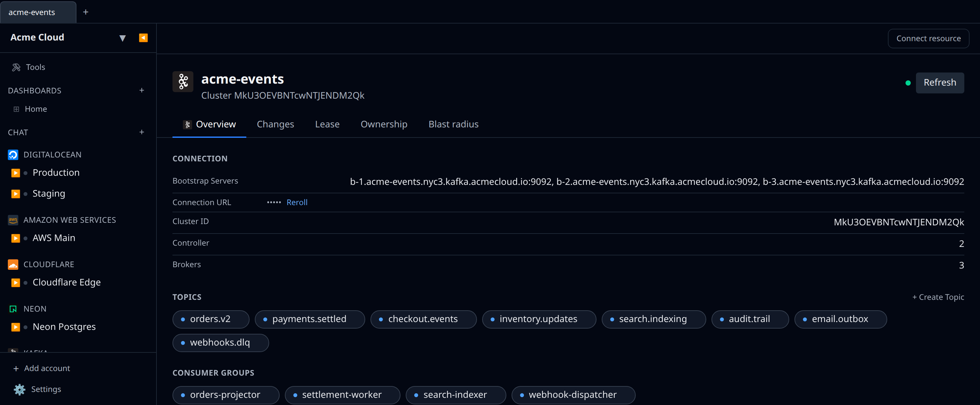980x405 pixels.
Task: Click Connect resource button
Action: pyautogui.click(x=928, y=39)
